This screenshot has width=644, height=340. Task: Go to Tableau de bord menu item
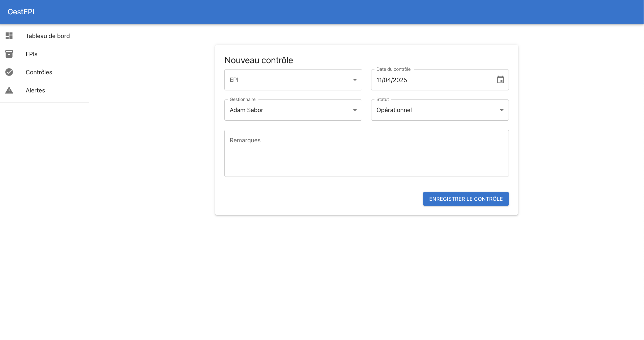pyautogui.click(x=48, y=36)
